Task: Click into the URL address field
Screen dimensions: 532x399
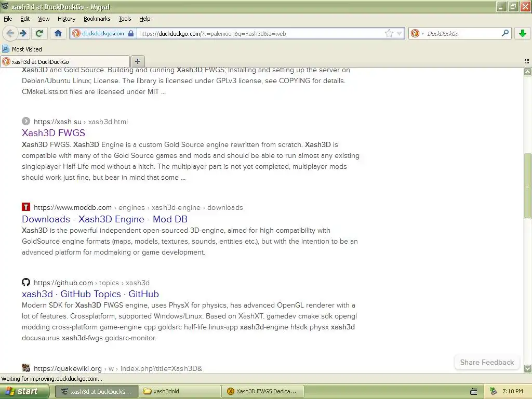Action: tap(260, 33)
